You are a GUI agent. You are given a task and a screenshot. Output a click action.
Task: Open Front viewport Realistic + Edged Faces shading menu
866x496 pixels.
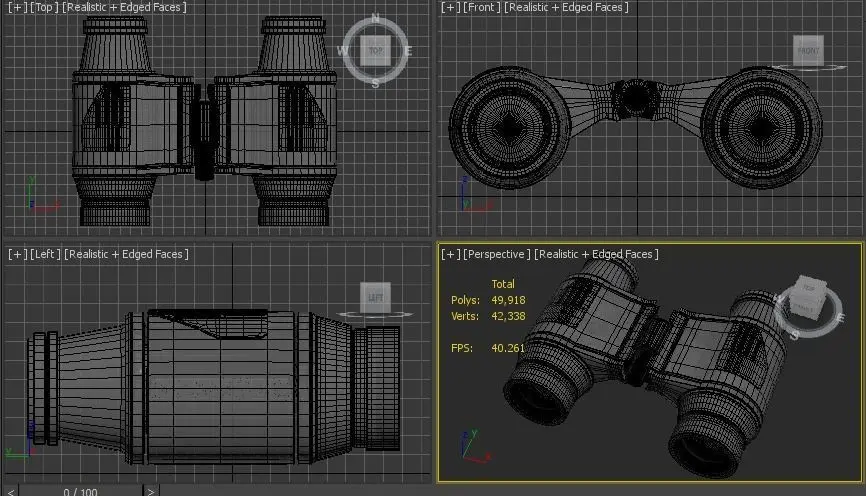pyautogui.click(x=567, y=7)
